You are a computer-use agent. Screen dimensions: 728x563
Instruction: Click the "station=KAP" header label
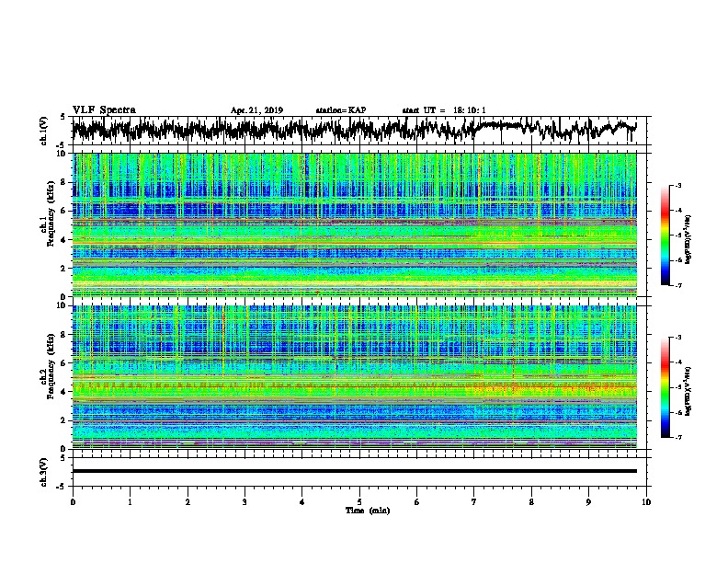pos(341,110)
